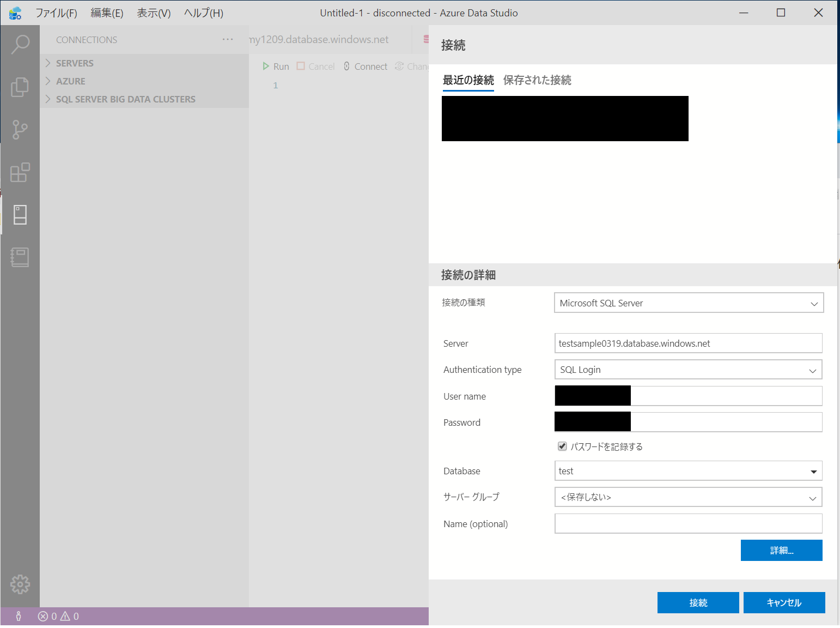840x628 pixels.
Task: Click the recent connection entry
Action: pos(565,119)
